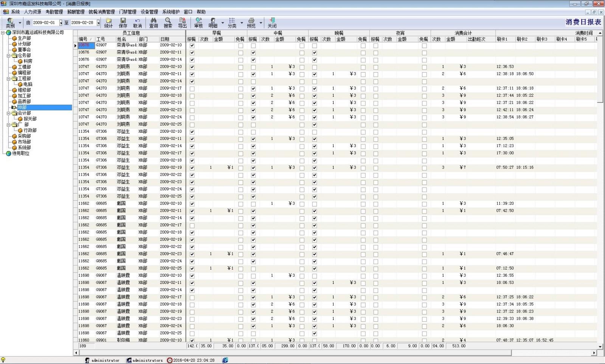Click the folder icon of 工程部
The image size is (605, 364).
coord(14,79)
